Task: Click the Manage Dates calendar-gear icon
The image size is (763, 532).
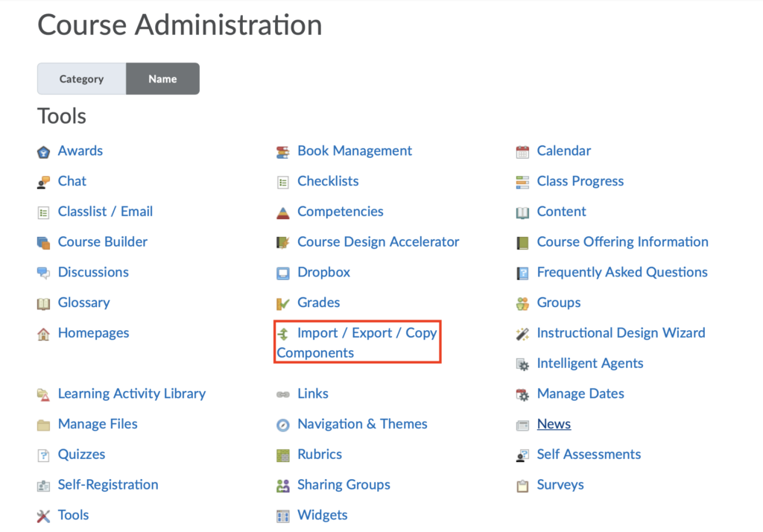Action: point(522,395)
